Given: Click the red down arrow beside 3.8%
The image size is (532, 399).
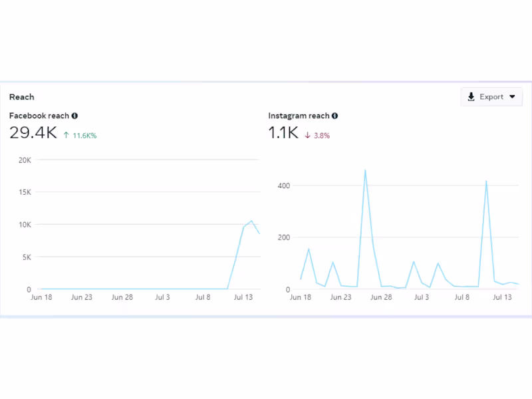Looking at the screenshot, I should pos(307,136).
